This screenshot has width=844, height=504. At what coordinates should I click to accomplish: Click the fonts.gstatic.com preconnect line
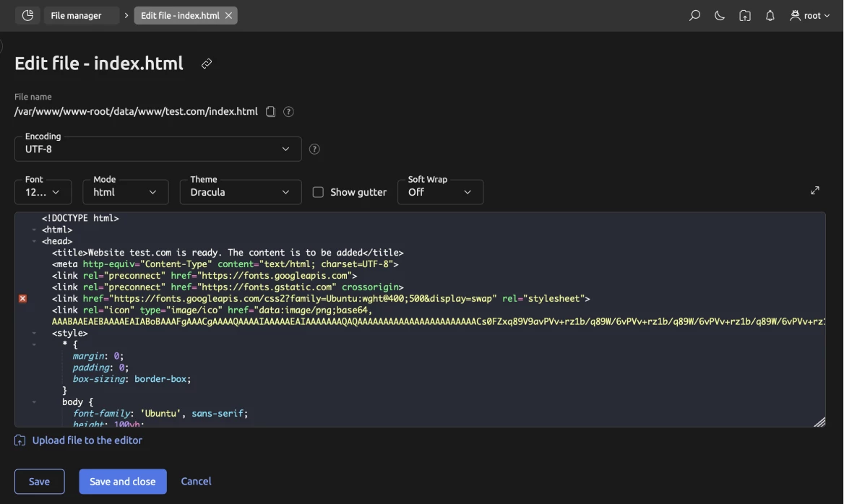(228, 287)
